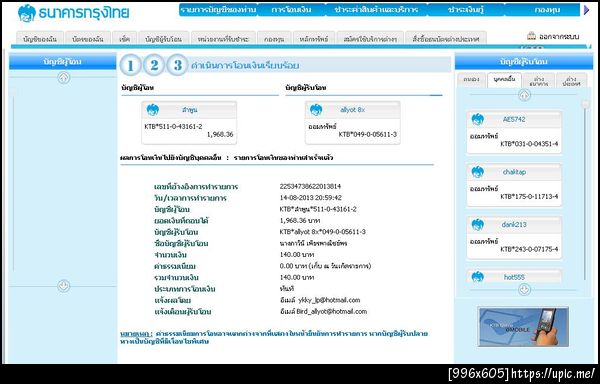Click the บัญชีผู้รับโอน right panel header
600x384 pixels.
coord(524,62)
